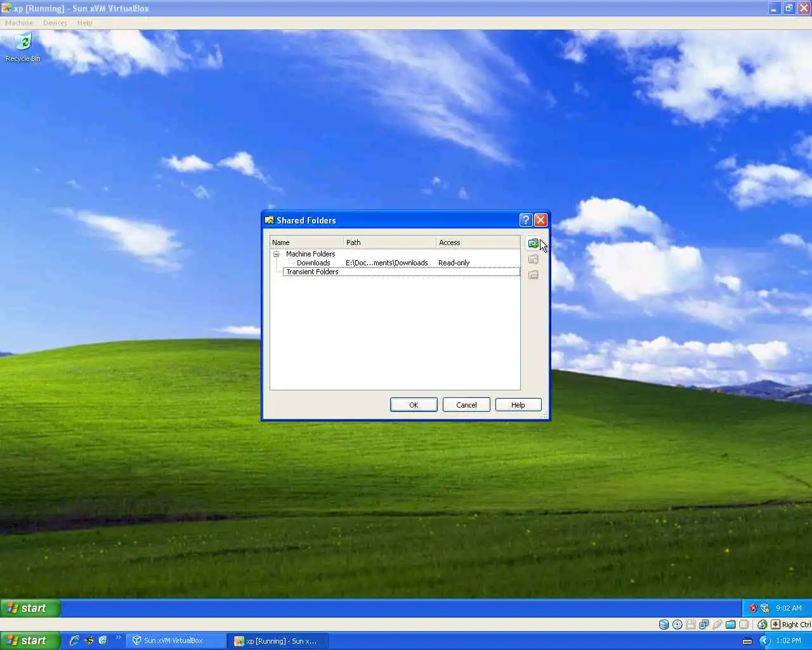
Task: Expand hidden host tray icons arrow
Action: (x=764, y=640)
